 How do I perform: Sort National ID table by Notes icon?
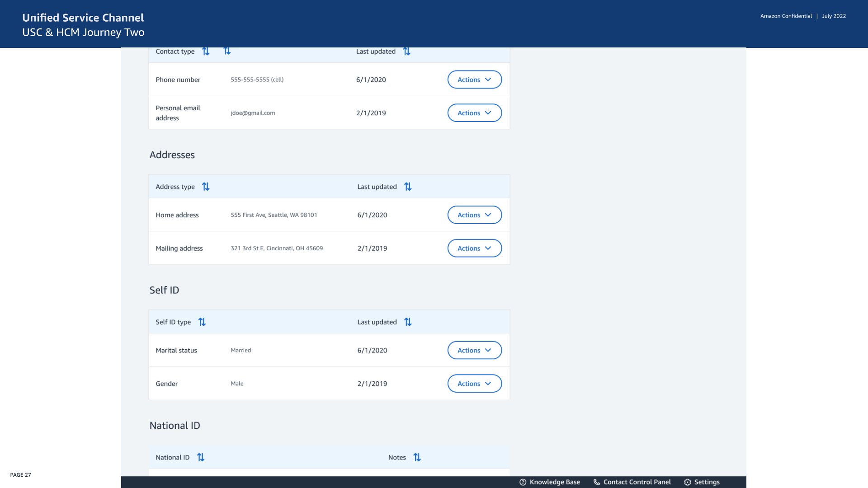[417, 457]
